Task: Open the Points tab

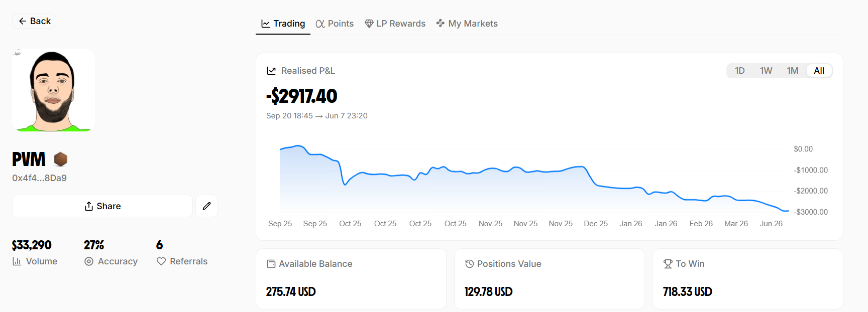Action: 335,24
